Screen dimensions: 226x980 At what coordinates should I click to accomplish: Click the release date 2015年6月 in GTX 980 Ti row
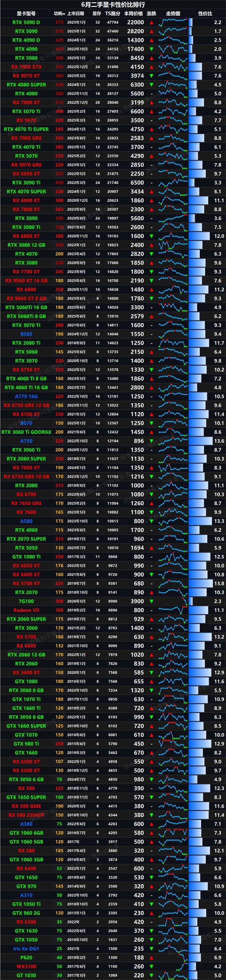(77, 744)
